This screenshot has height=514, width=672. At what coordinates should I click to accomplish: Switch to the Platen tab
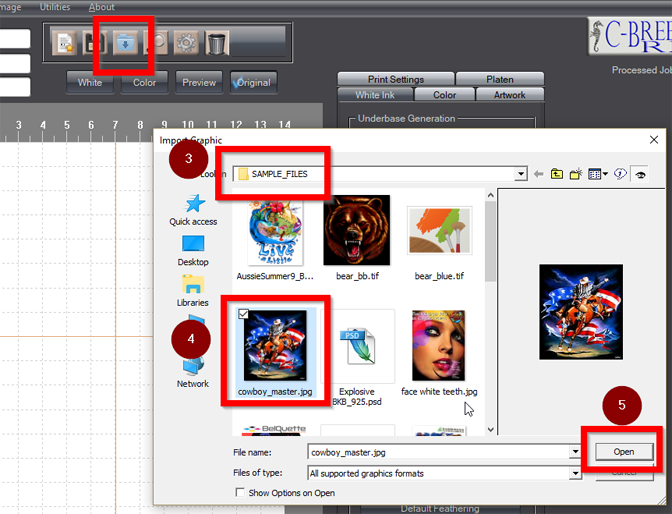[500, 79]
